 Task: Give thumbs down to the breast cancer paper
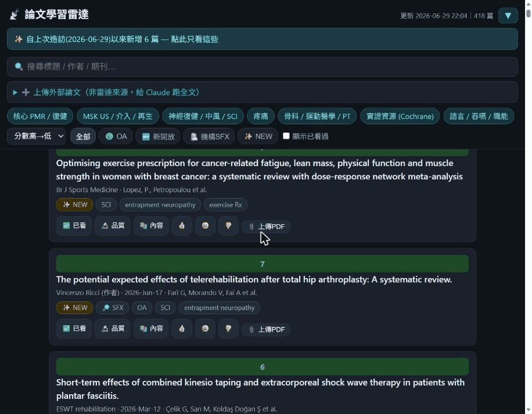[x=228, y=225]
